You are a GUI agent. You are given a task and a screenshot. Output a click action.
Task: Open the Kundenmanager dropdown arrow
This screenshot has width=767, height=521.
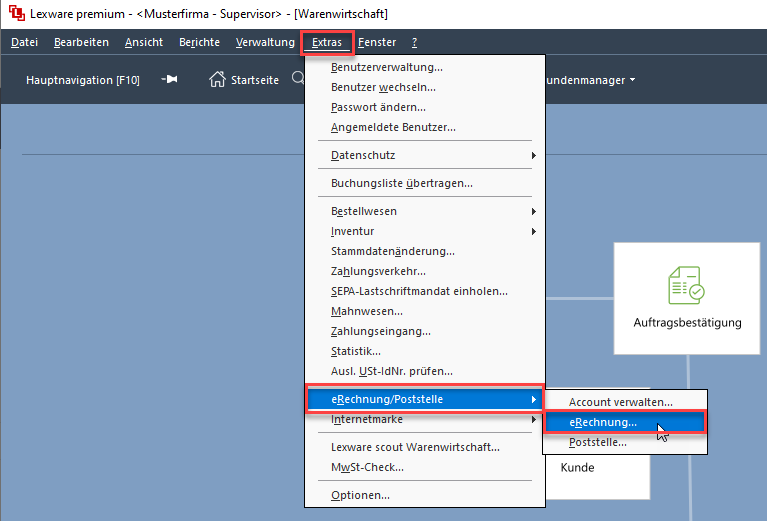632,80
